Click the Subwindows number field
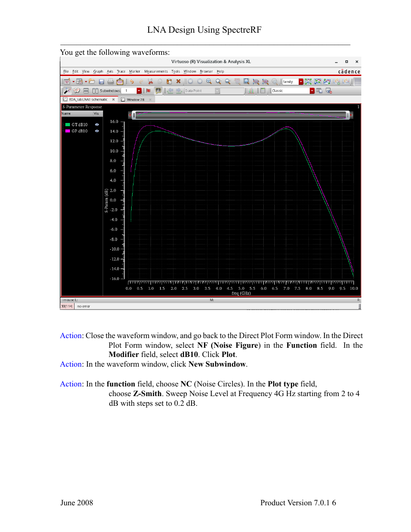411x532 pixels. click(129, 91)
